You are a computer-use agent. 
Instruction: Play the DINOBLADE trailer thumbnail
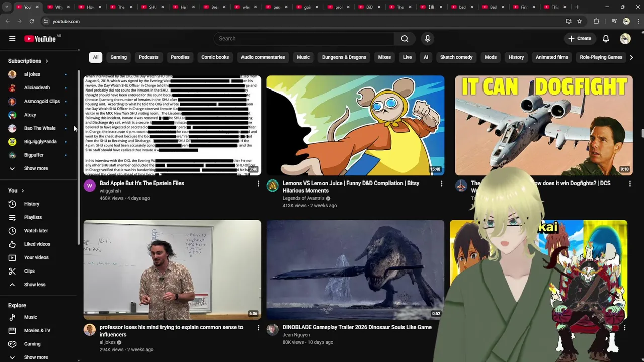(x=355, y=269)
